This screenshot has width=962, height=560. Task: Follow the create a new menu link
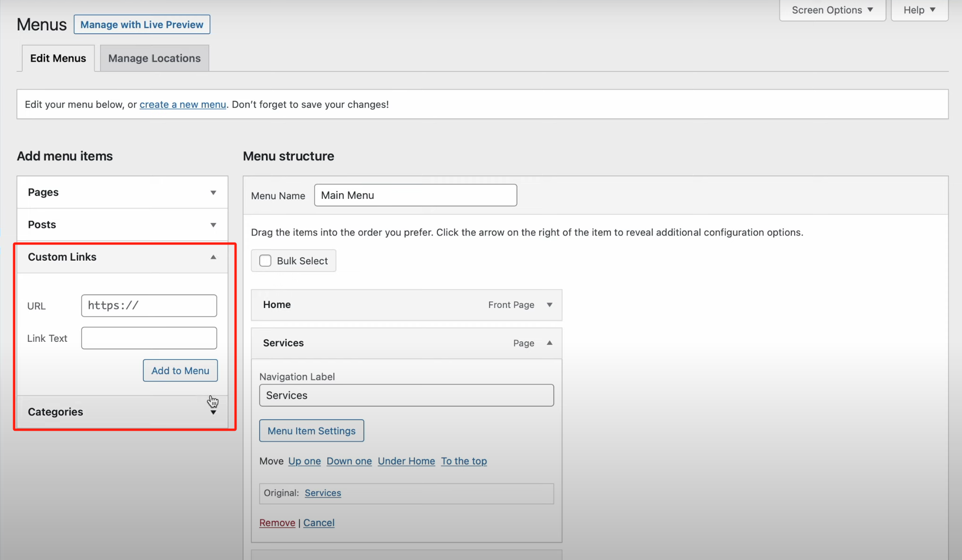[182, 104]
